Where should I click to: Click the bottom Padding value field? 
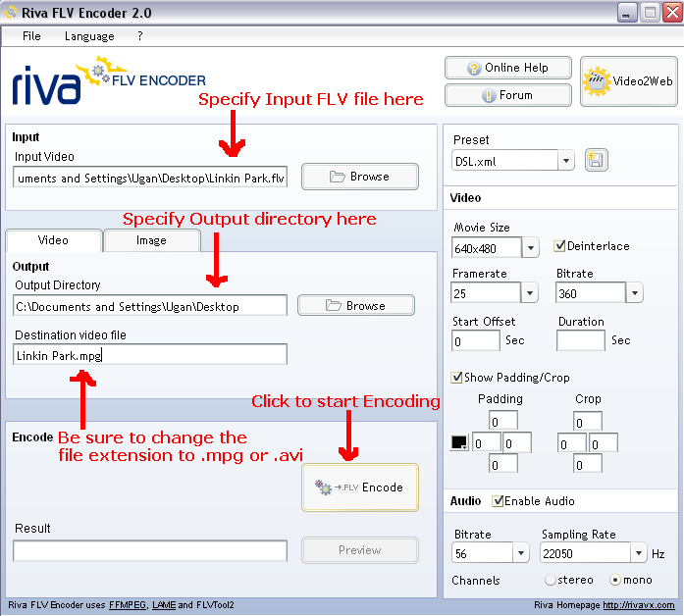[503, 463]
